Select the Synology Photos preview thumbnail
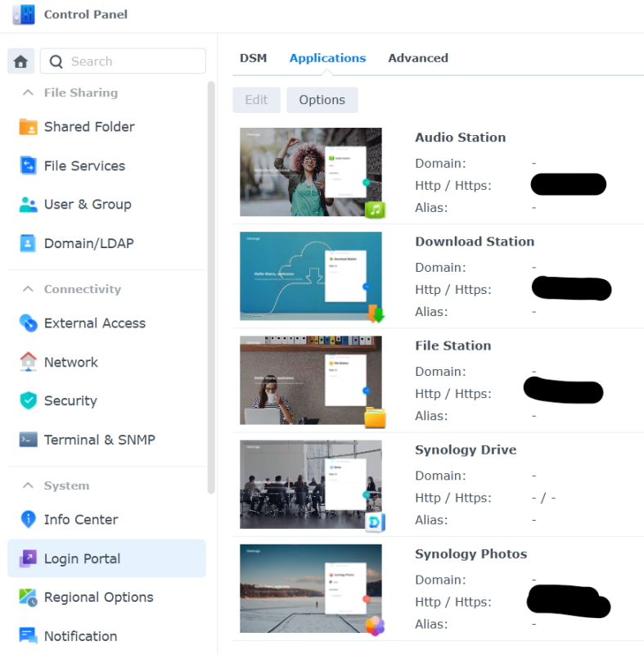Viewport: 644px width, 655px height. click(310, 588)
